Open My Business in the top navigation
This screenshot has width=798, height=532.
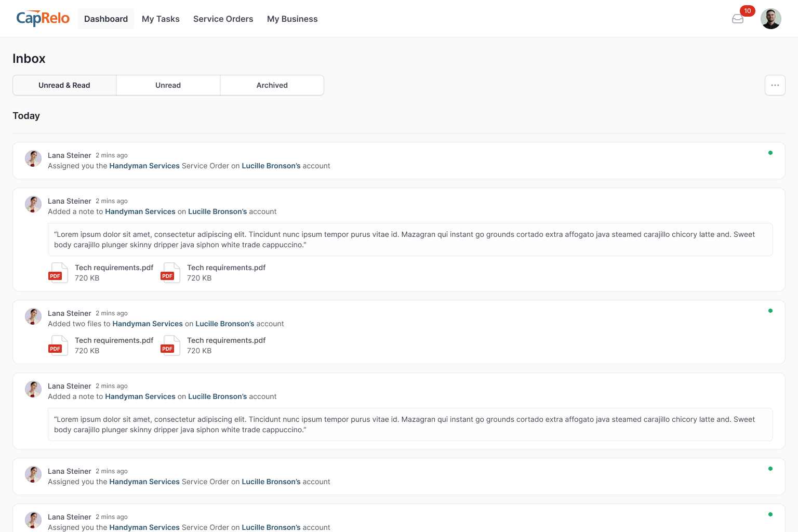click(x=292, y=19)
